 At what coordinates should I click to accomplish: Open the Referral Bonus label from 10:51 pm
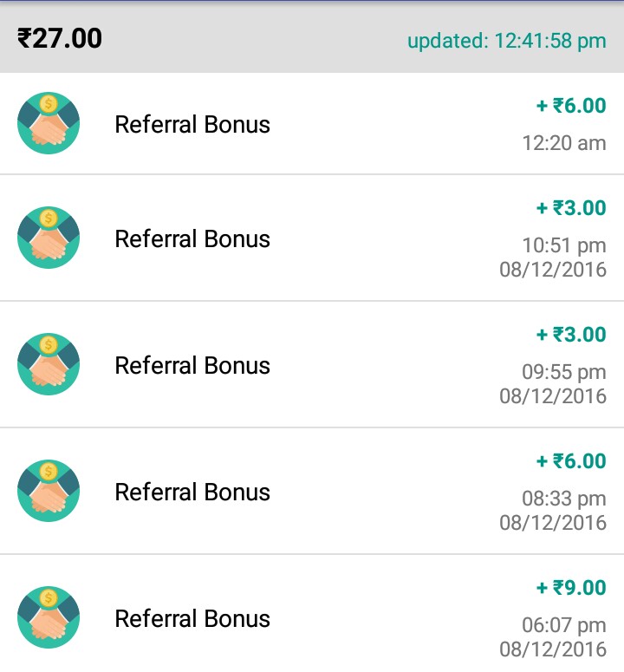click(x=192, y=238)
